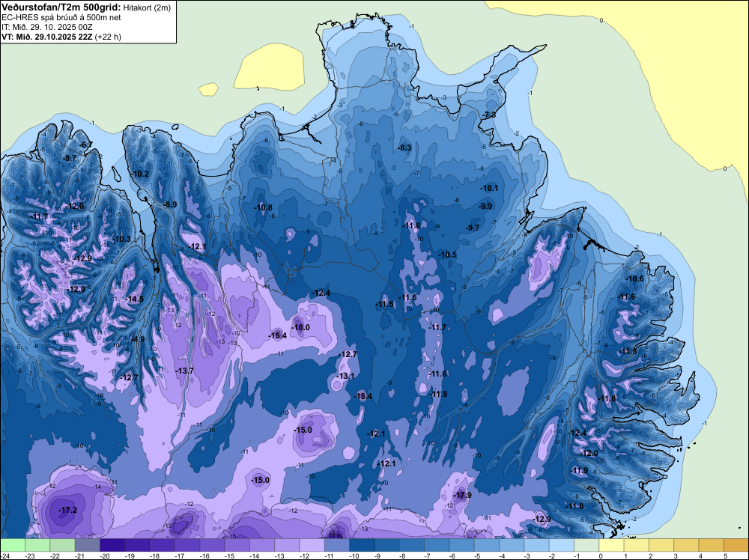Click the -20 legend color swatch
Image resolution: width=749 pixels, height=560 pixels.
(x=112, y=545)
